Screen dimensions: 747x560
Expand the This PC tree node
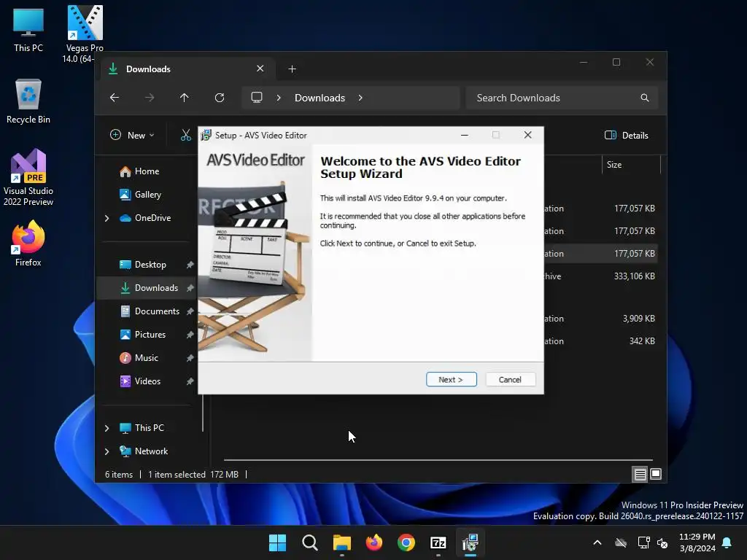point(107,428)
